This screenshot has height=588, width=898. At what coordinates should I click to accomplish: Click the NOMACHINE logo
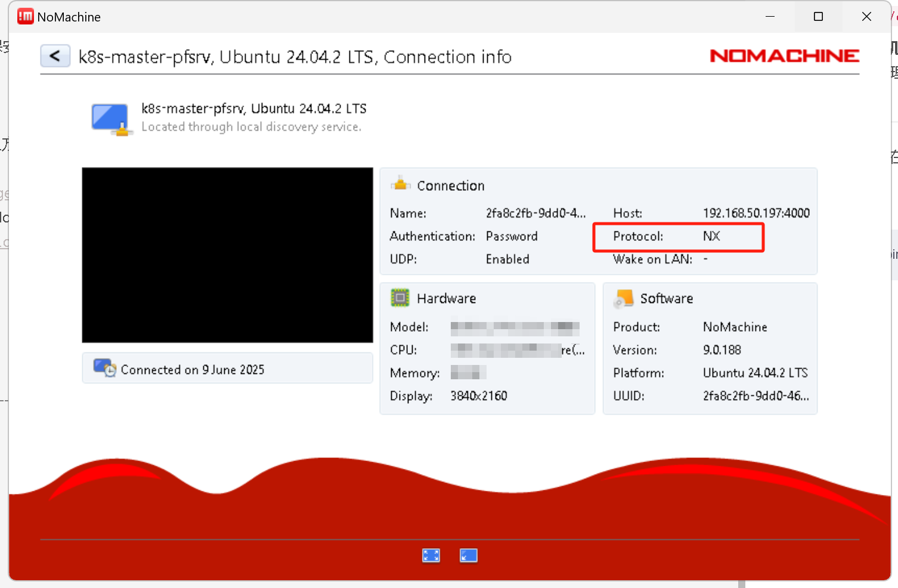point(784,56)
